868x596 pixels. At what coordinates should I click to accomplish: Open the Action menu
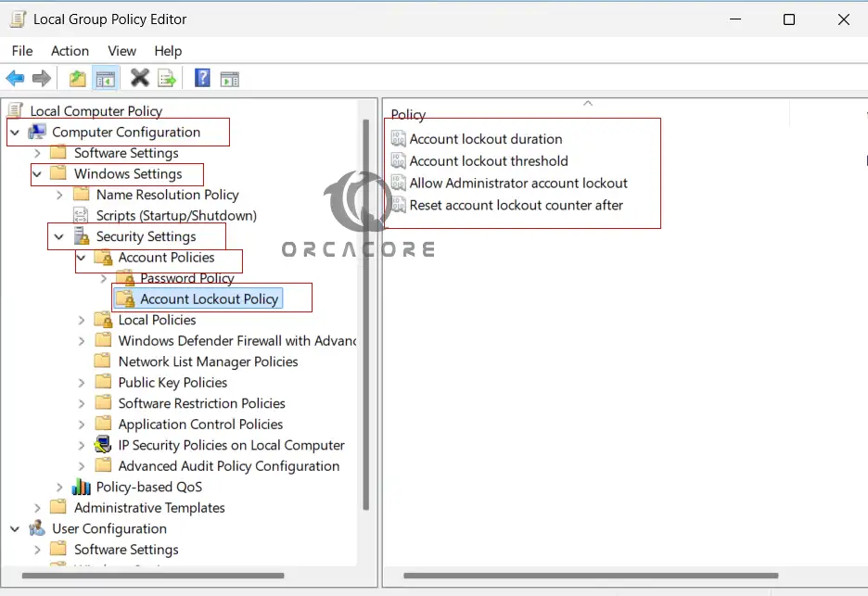click(70, 51)
